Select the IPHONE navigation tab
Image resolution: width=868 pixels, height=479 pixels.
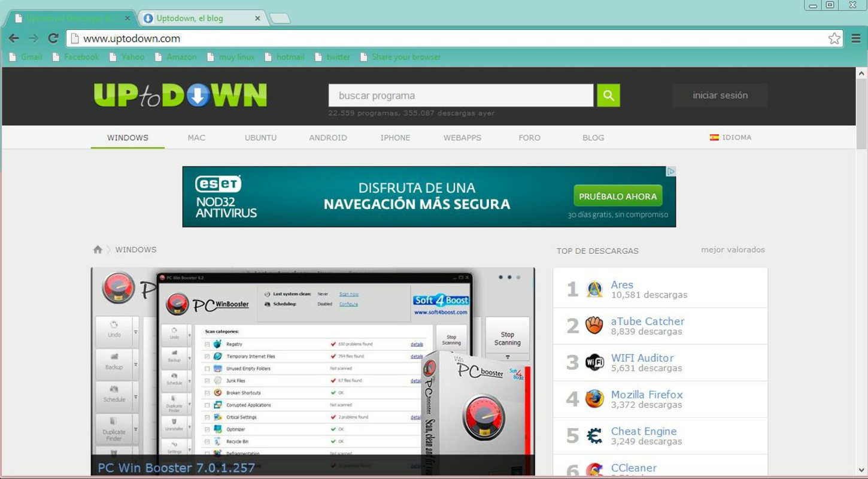pos(395,138)
